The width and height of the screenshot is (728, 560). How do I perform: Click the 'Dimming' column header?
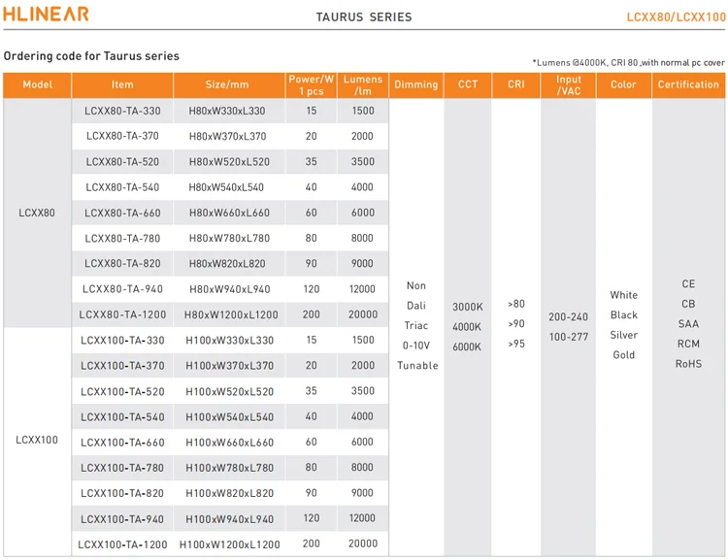click(x=416, y=85)
